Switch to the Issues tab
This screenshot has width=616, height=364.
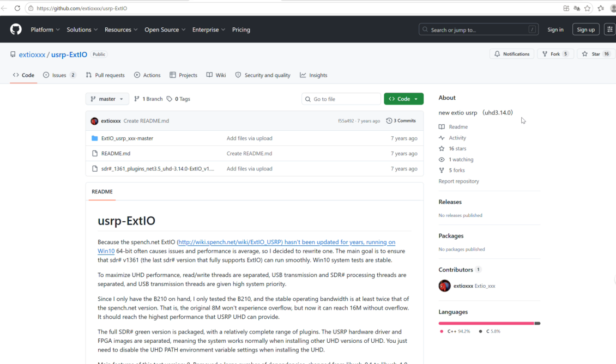(x=59, y=75)
